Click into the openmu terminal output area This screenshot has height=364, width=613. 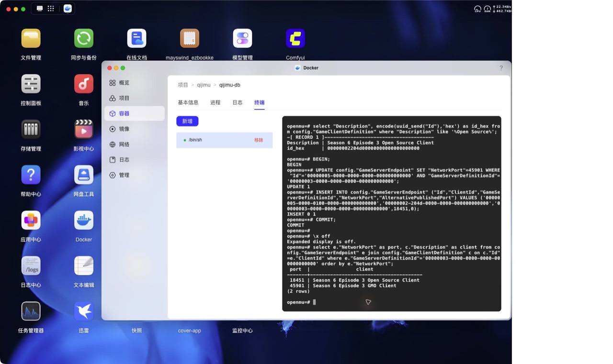392,214
